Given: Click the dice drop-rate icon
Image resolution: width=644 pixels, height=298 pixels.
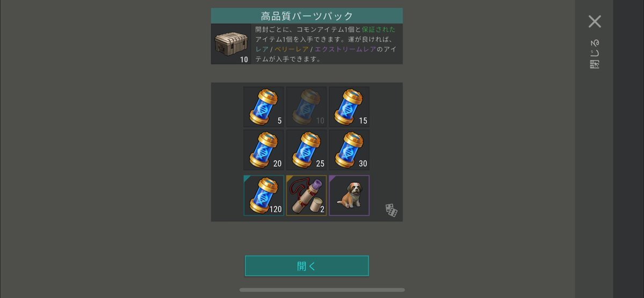Looking at the screenshot, I should (391, 210).
